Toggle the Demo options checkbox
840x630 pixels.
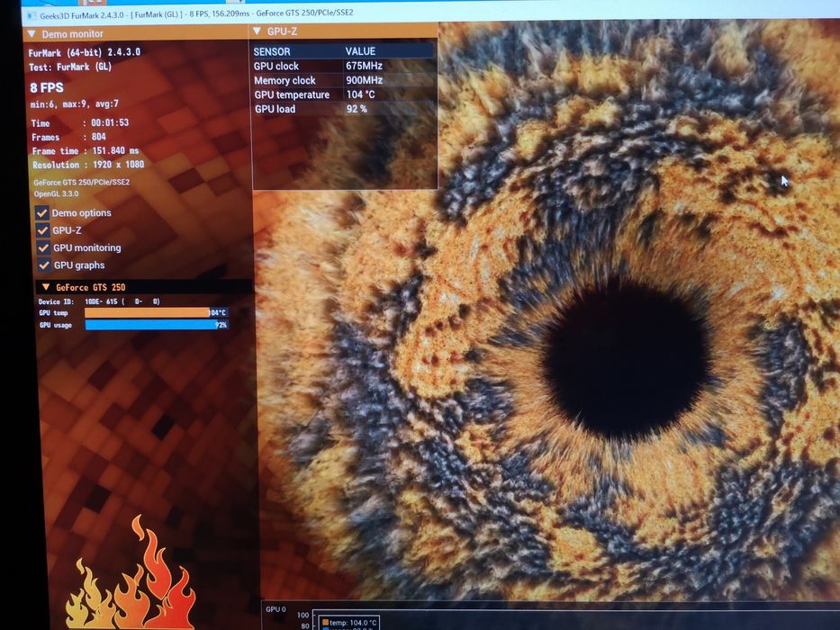pyautogui.click(x=41, y=212)
